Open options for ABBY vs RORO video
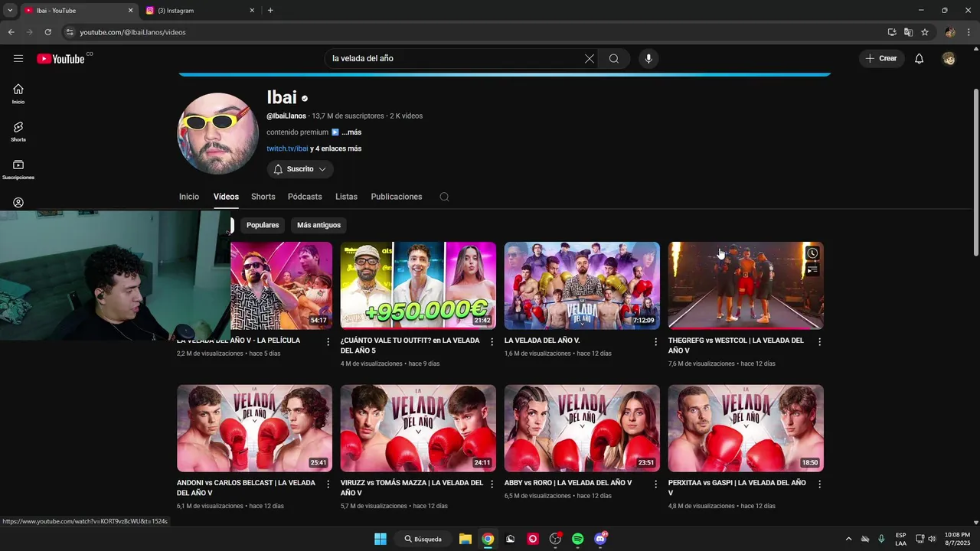 click(655, 484)
